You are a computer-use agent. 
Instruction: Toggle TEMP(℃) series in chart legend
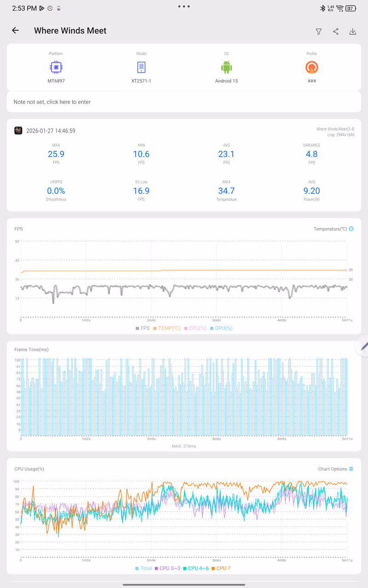point(167,328)
